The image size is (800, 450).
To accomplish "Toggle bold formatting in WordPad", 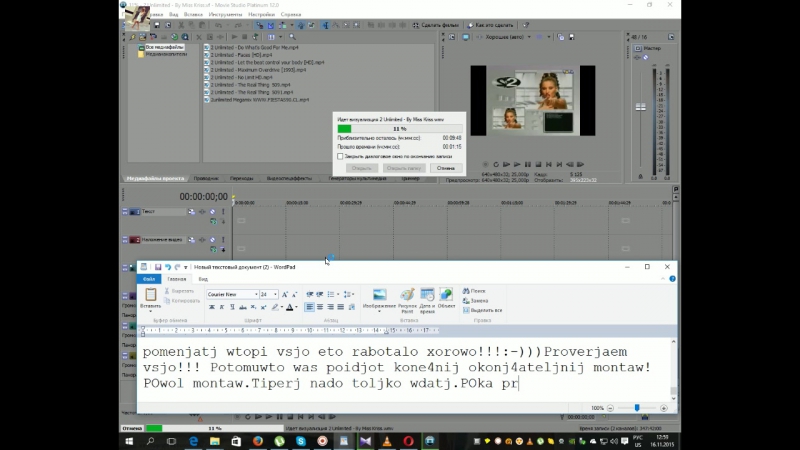I will (212, 307).
